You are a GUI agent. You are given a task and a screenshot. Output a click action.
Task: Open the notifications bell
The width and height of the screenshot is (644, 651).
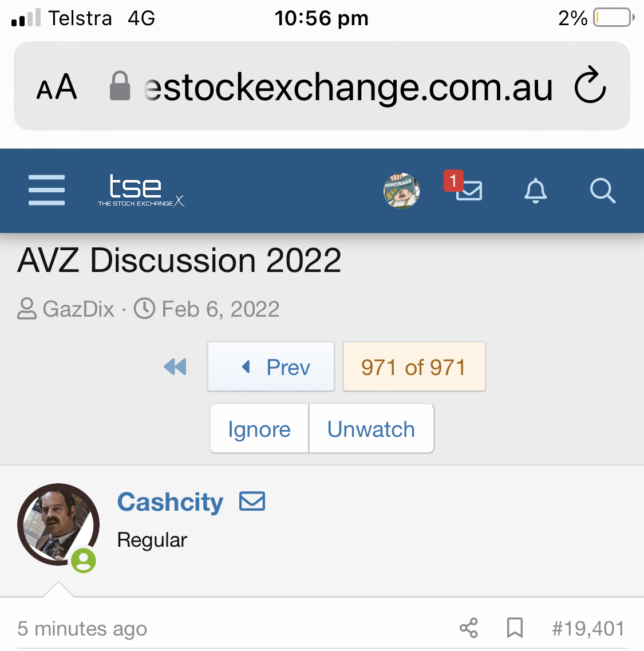coord(536,191)
